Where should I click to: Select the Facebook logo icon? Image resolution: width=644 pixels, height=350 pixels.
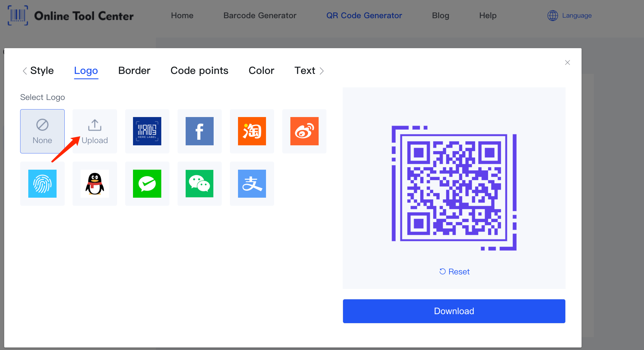[199, 130]
